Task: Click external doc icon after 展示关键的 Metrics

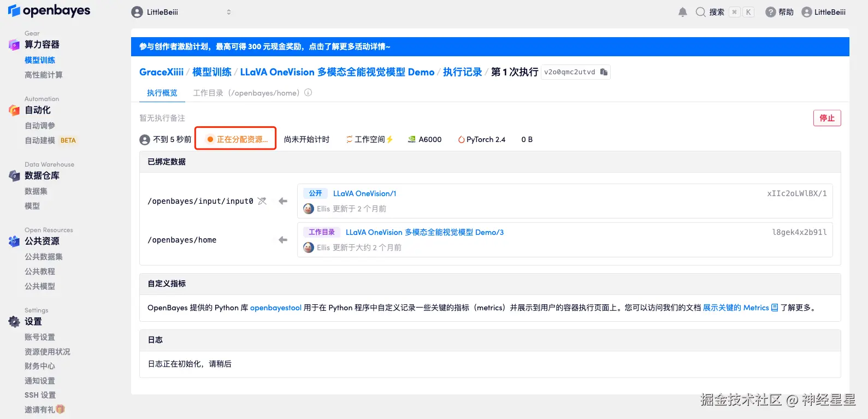Action: pyautogui.click(x=775, y=308)
